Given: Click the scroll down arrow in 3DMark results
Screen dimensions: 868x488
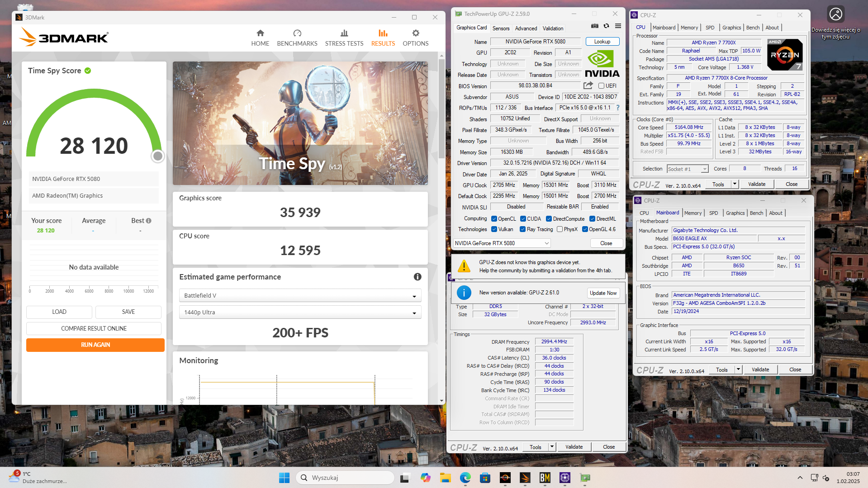Looking at the screenshot, I should coord(441,401).
